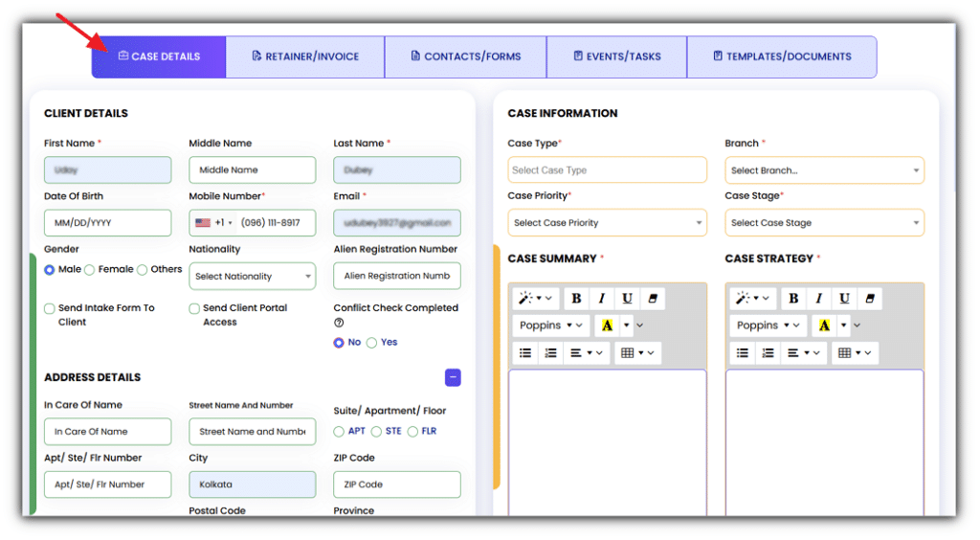980x540 pixels.
Task: Apply underline in Case Strategy editor
Action: point(844,298)
